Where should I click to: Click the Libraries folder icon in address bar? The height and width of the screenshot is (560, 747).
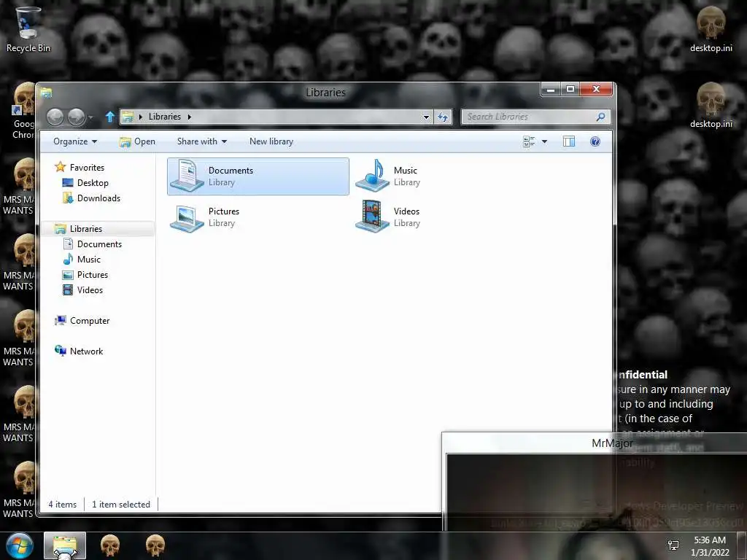(127, 117)
